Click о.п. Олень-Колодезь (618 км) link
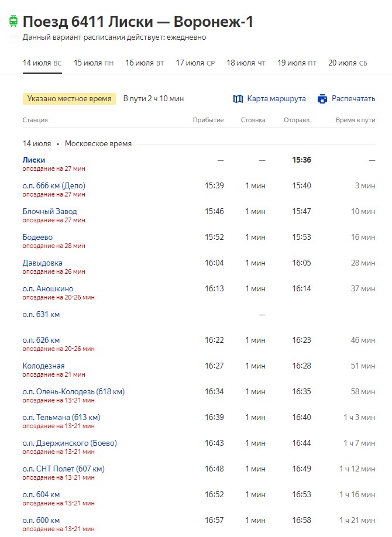The width and height of the screenshot is (392, 537). (74, 391)
